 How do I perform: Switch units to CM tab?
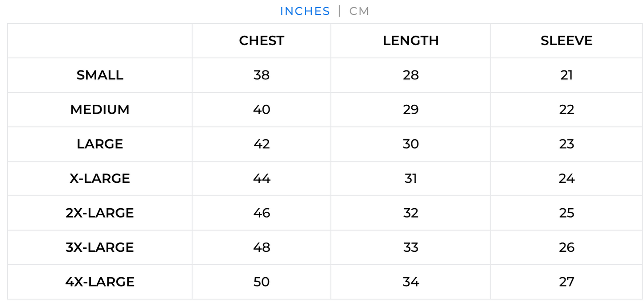point(359,11)
